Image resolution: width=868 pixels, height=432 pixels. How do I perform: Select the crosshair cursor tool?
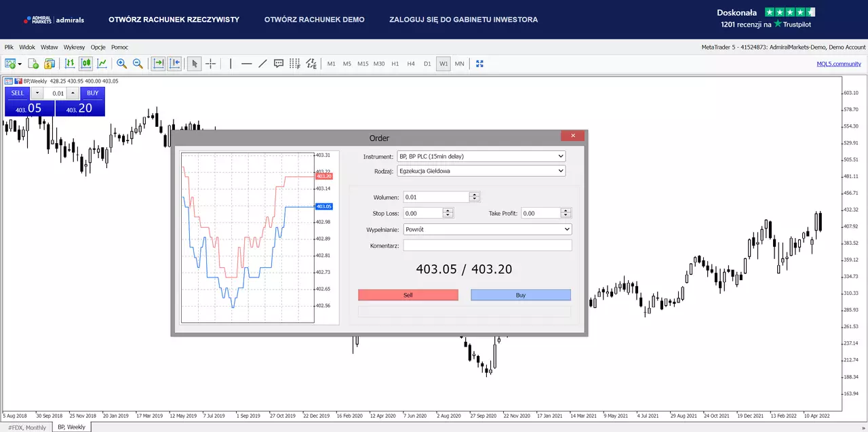210,64
